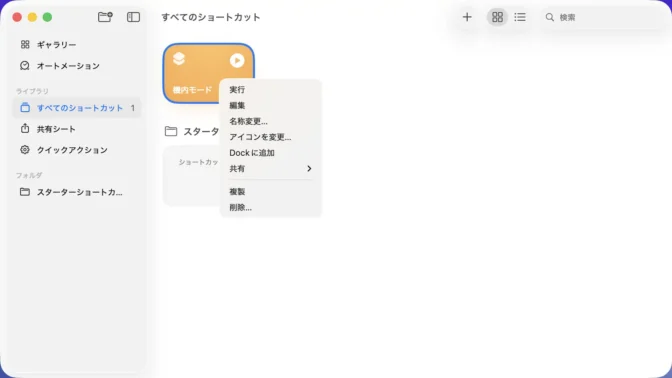Viewport: 672px width, 378px height.
Task: Click the オートメーション clock icon
Action: coord(25,66)
